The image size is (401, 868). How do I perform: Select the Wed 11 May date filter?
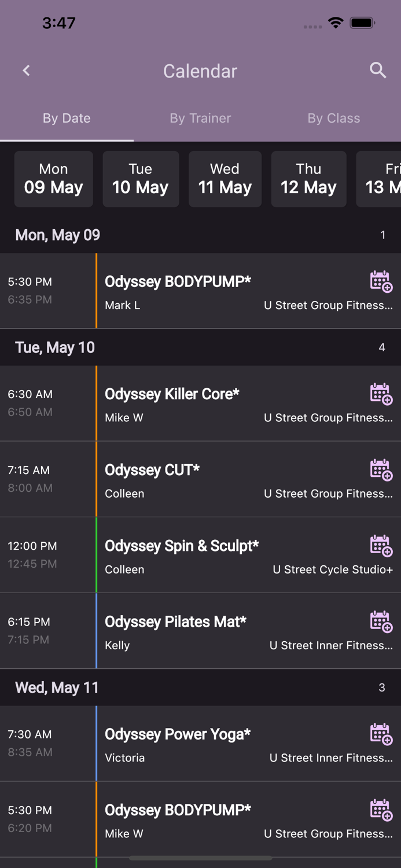225,179
